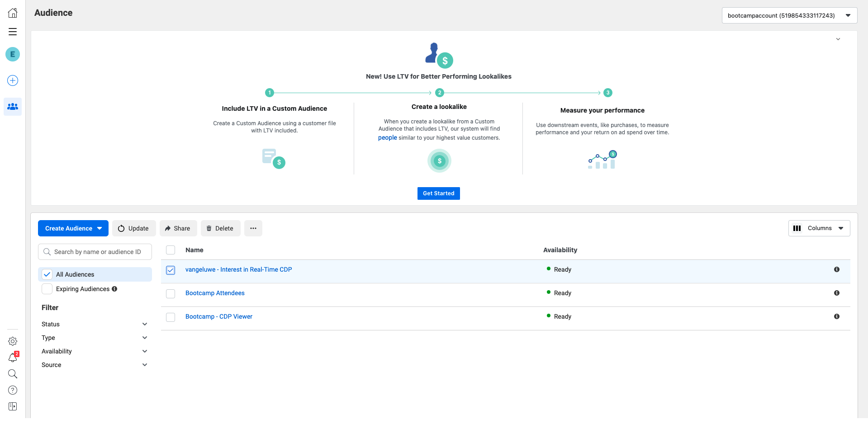Open the bootcampaccount account dropdown
Screen dimensions: 868x438
[x=789, y=15]
